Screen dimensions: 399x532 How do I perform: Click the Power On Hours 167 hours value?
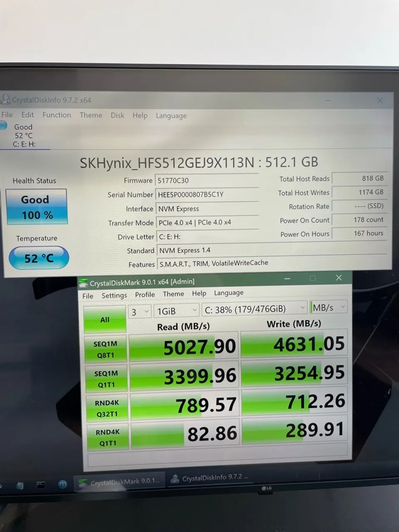(360, 233)
